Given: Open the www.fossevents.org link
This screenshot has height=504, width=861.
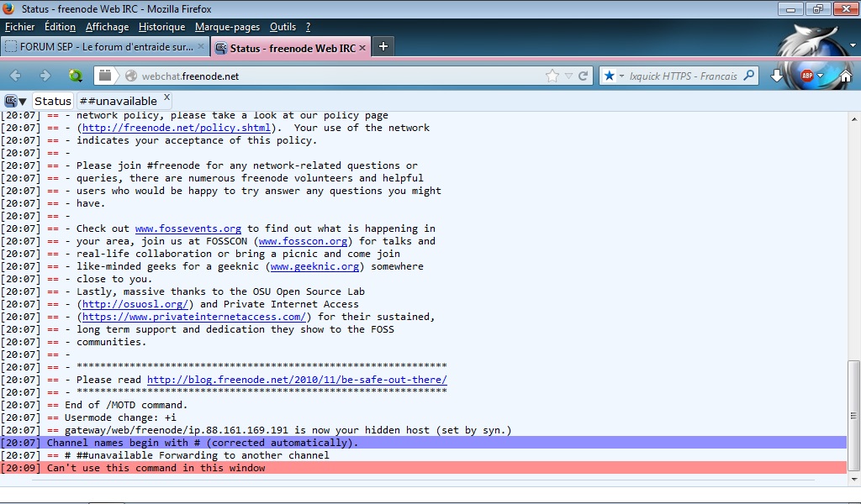Looking at the screenshot, I should 188,228.
